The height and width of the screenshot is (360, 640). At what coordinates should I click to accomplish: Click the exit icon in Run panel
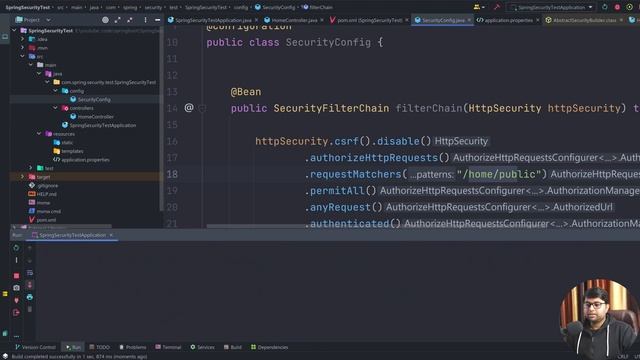click(x=16, y=312)
